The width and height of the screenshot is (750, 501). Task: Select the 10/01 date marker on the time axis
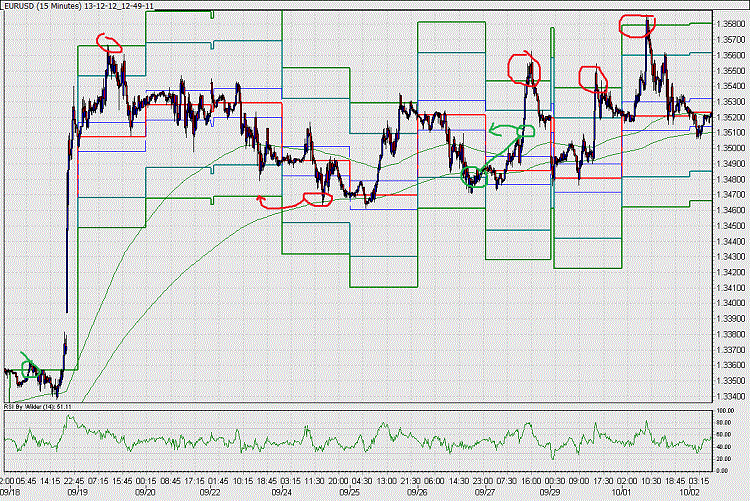620,491
